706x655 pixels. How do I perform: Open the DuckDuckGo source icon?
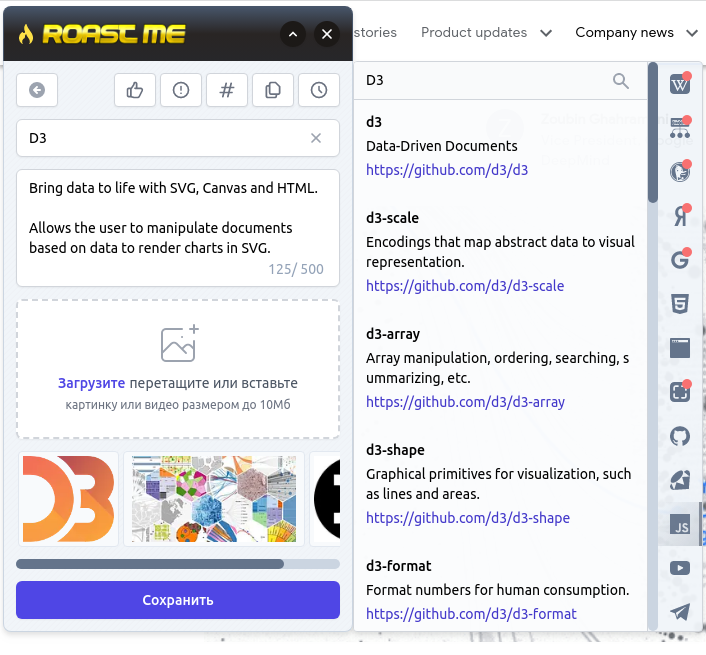(680, 172)
